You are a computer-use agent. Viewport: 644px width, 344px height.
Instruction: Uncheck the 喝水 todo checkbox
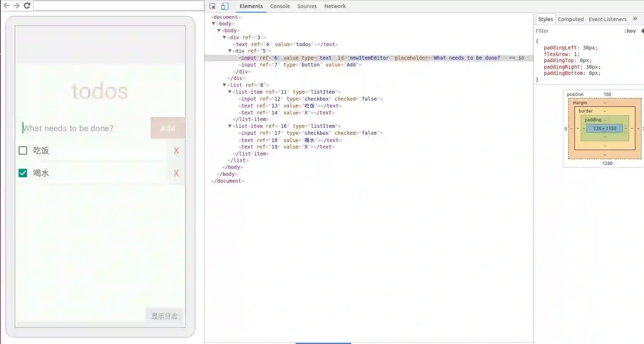23,173
